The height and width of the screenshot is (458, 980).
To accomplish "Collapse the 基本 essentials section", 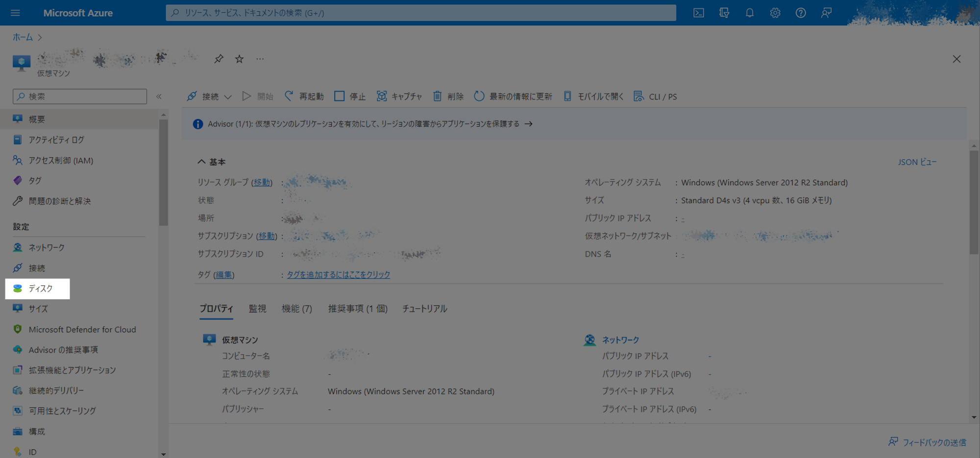I will 212,162.
